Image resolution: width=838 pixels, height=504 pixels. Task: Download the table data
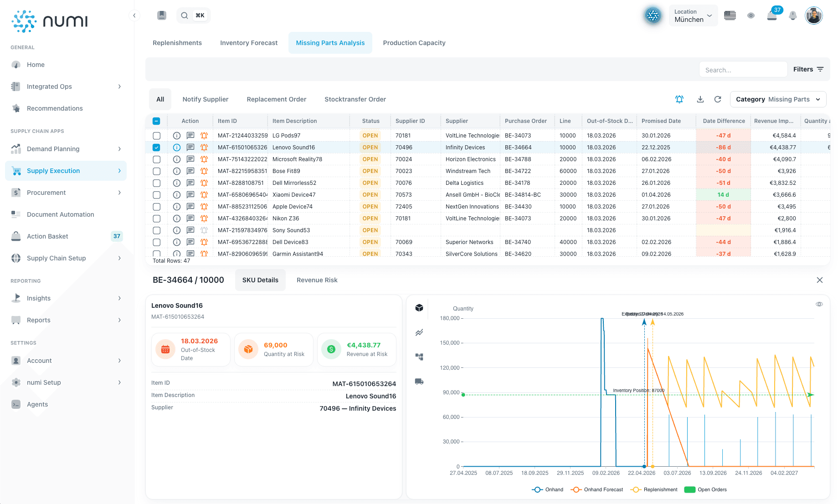coord(700,99)
